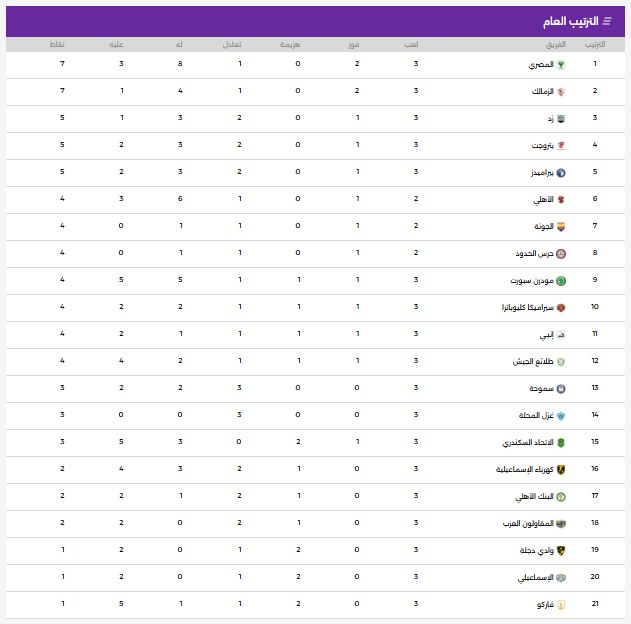Click the غزل المحلة club logo
This screenshot has height=624, width=631.
point(561,416)
